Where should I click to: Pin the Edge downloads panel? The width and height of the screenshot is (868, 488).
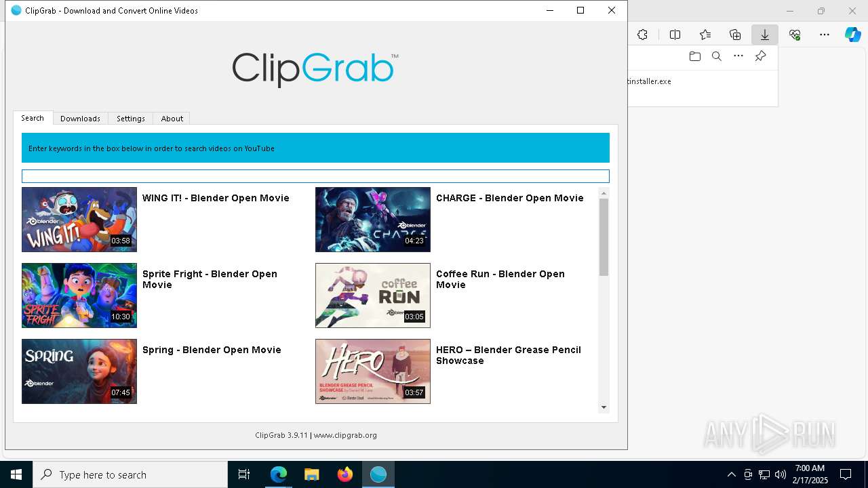pyautogui.click(x=760, y=56)
